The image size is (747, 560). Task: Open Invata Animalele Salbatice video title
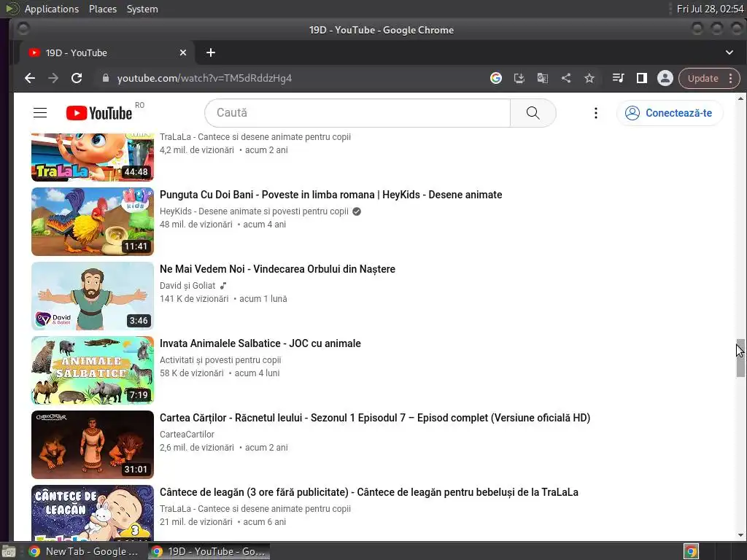click(x=260, y=343)
